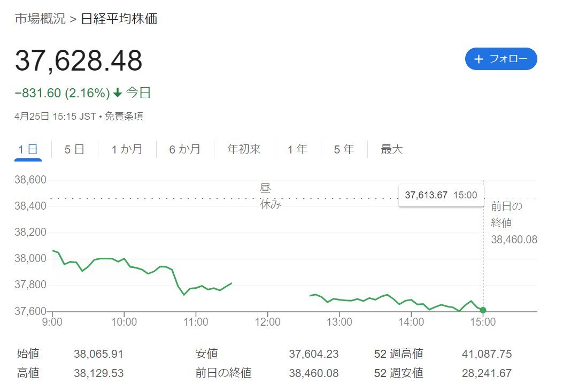Click the 日経平均株価 breadcrumb title
Image resolution: width=563 pixels, height=392 pixels.
(119, 19)
